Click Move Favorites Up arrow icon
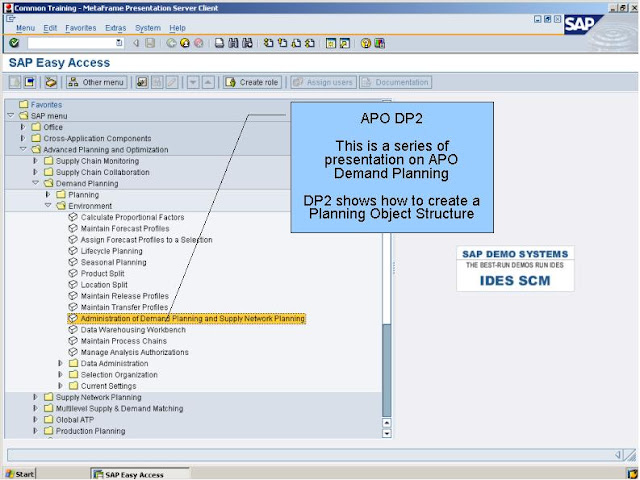 pyautogui.click(x=208, y=82)
